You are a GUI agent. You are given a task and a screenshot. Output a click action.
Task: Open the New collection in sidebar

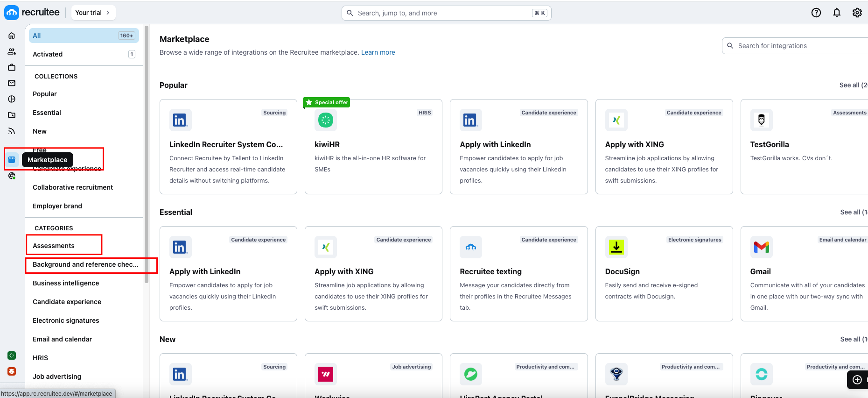click(x=40, y=131)
